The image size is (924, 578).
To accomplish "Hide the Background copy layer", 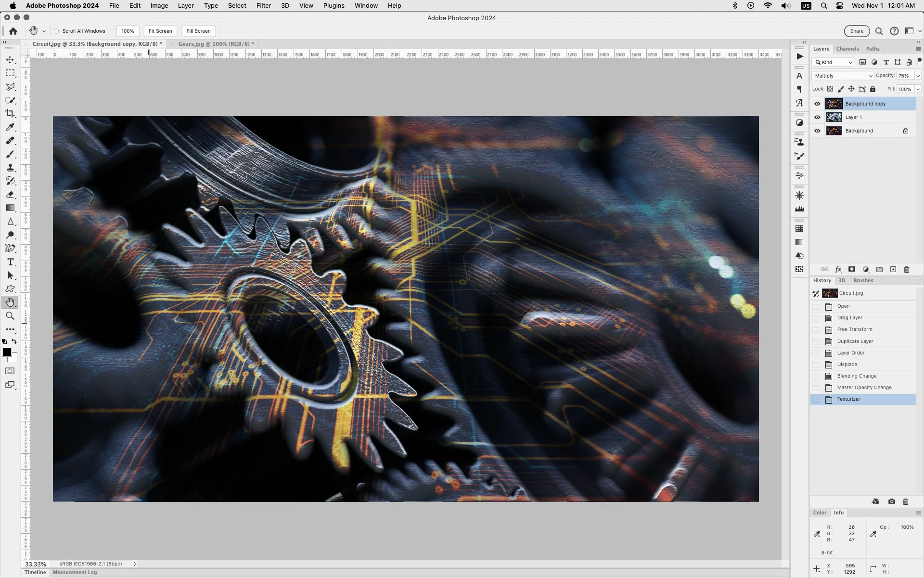I will point(817,104).
